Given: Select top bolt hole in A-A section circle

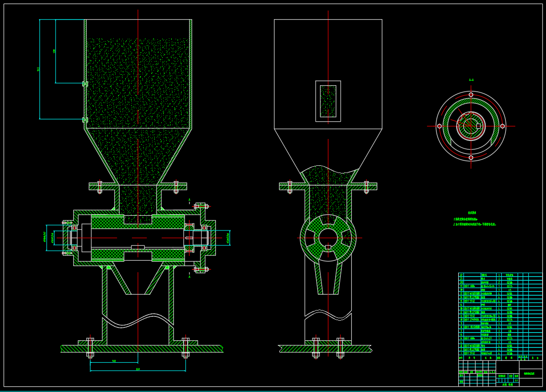Looking at the screenshot, I should click(x=471, y=95).
